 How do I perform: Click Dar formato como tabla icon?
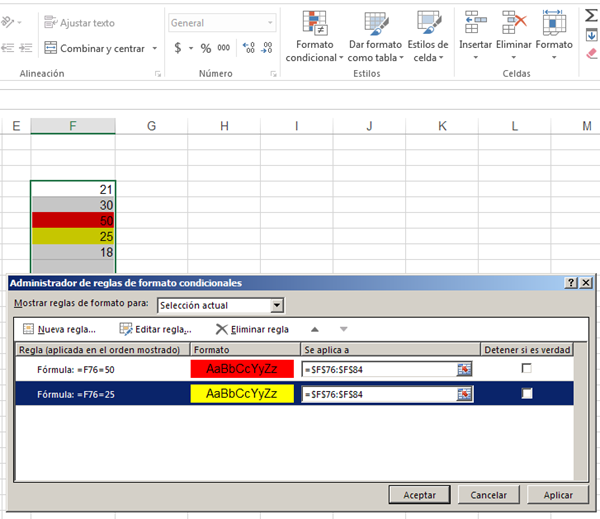point(376,24)
